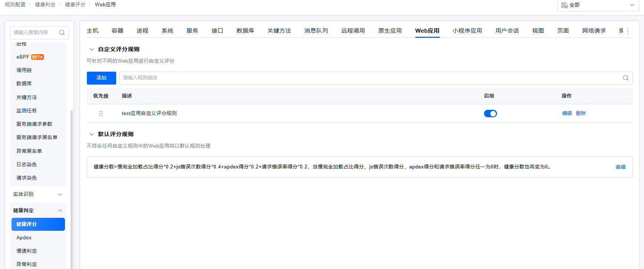Click the scope selector icon next to 全部
Image resolution: width=644 pixels, height=269 pixels.
[564, 5]
